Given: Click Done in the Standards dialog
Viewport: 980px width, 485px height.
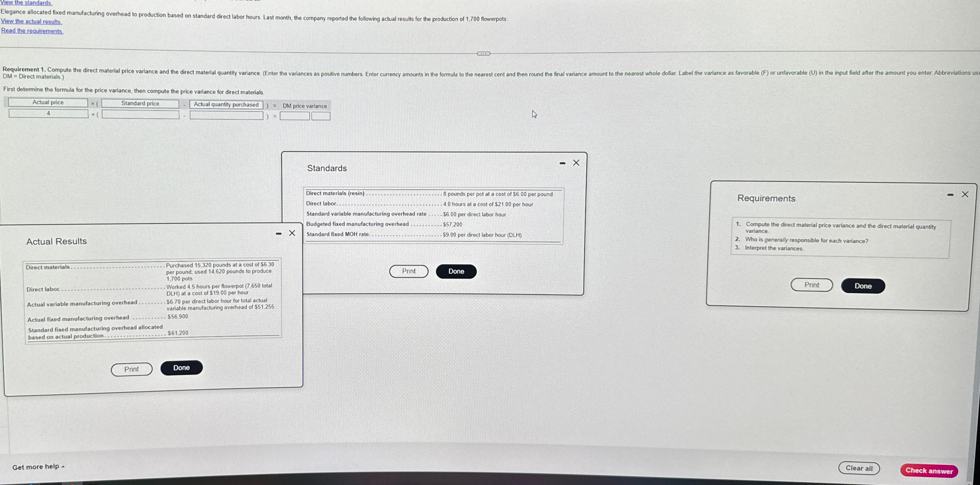Looking at the screenshot, I should point(456,270).
